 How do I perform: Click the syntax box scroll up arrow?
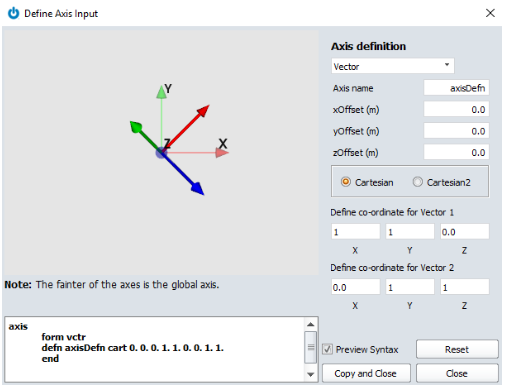point(311,324)
